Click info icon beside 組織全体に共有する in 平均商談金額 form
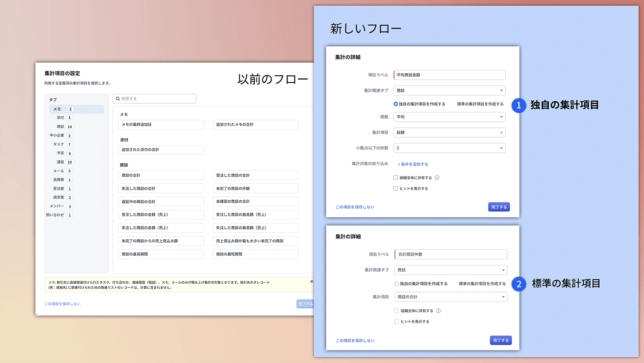The width and height of the screenshot is (644, 363). (437, 178)
